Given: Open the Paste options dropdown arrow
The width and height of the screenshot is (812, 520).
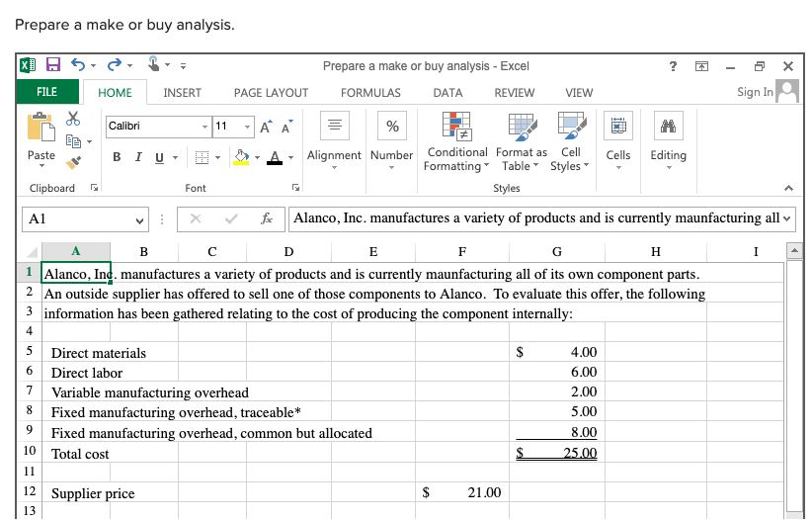Looking at the screenshot, I should coord(41,166).
